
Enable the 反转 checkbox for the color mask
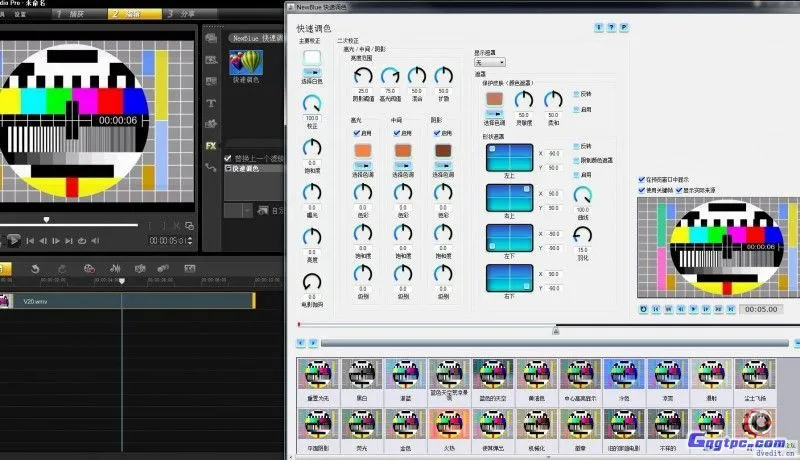click(x=573, y=94)
